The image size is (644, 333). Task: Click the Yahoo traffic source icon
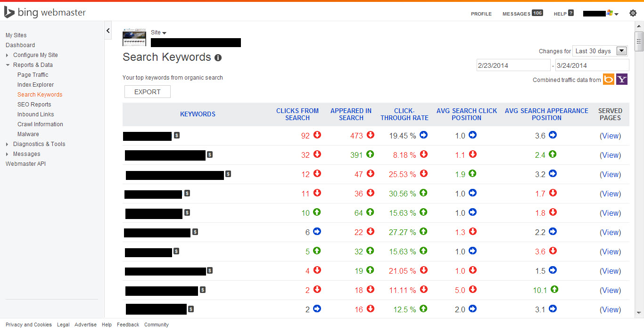622,79
